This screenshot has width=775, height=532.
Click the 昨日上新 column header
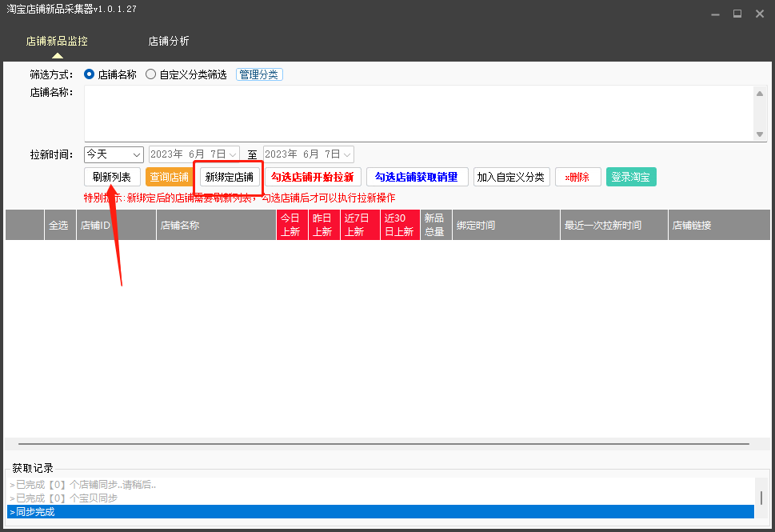pos(324,225)
